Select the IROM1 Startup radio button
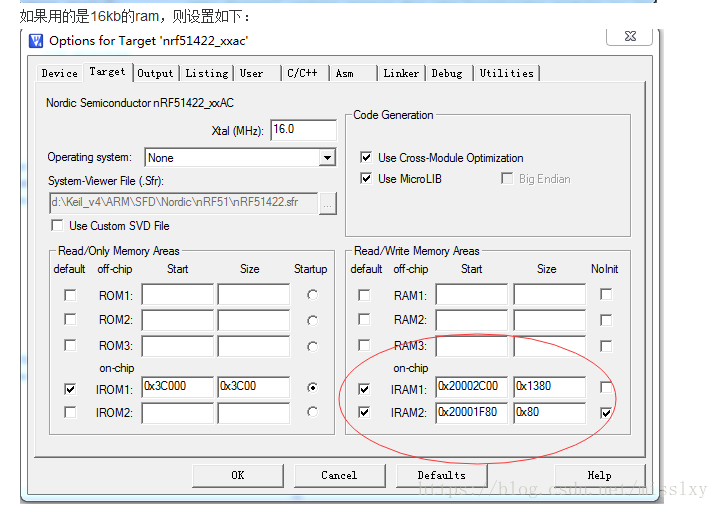Image resolution: width=719 pixels, height=509 pixels. point(312,388)
